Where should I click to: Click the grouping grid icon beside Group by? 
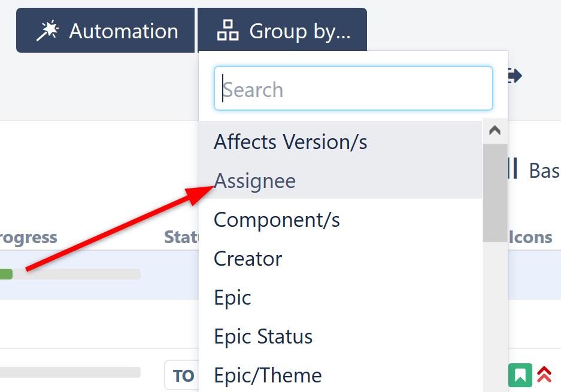227,29
